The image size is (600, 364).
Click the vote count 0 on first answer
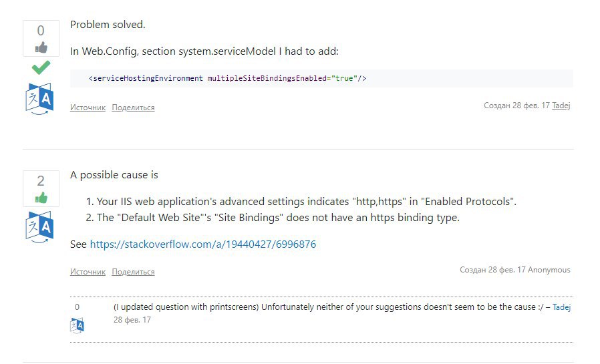tap(41, 31)
